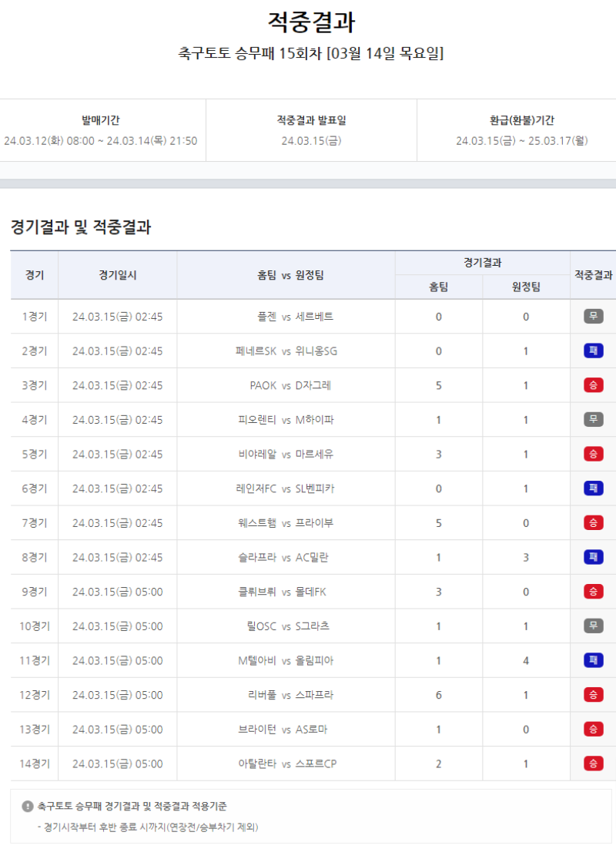Click home score 6 in 리버풀 row

(x=438, y=695)
